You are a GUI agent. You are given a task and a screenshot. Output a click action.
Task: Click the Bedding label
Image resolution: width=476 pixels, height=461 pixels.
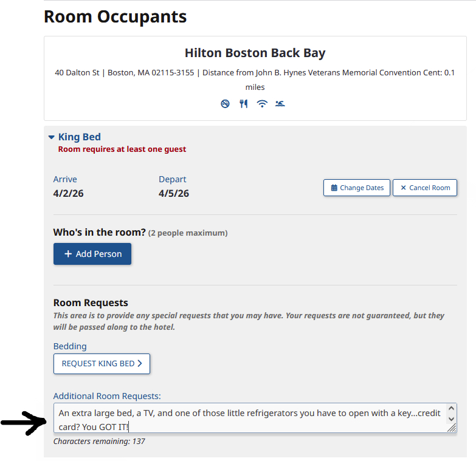click(70, 346)
